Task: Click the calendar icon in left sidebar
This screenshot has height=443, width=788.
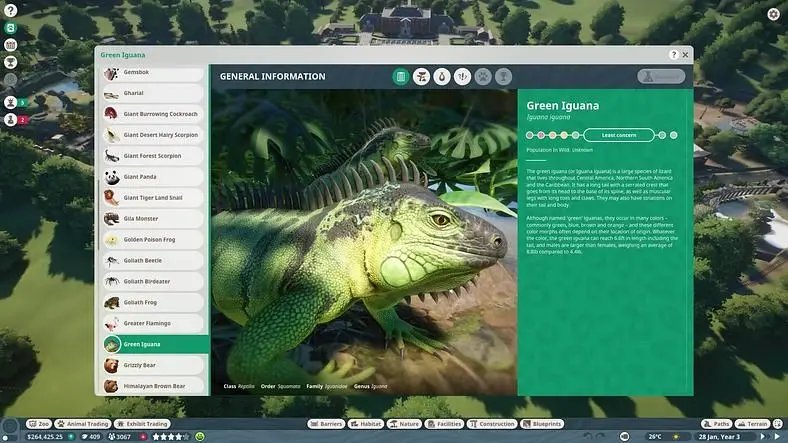Action: coord(11,45)
